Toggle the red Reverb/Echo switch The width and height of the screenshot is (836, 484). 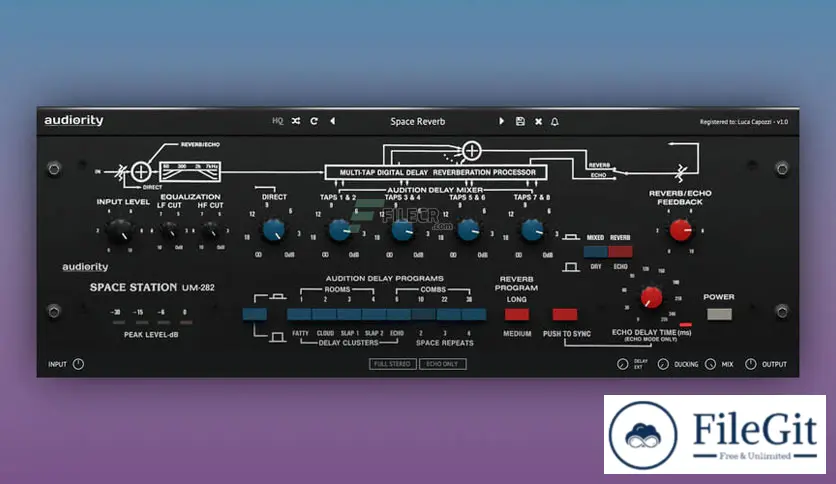(620, 252)
